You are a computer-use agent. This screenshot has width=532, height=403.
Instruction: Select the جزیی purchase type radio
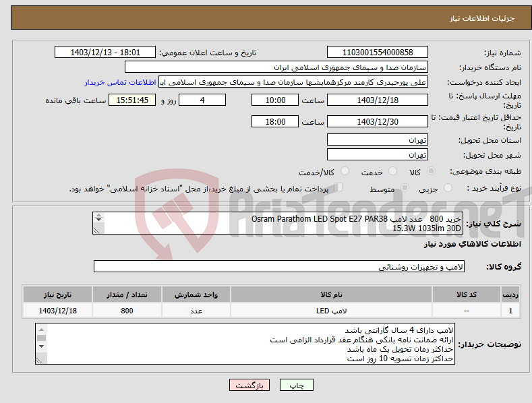[x=448, y=187]
